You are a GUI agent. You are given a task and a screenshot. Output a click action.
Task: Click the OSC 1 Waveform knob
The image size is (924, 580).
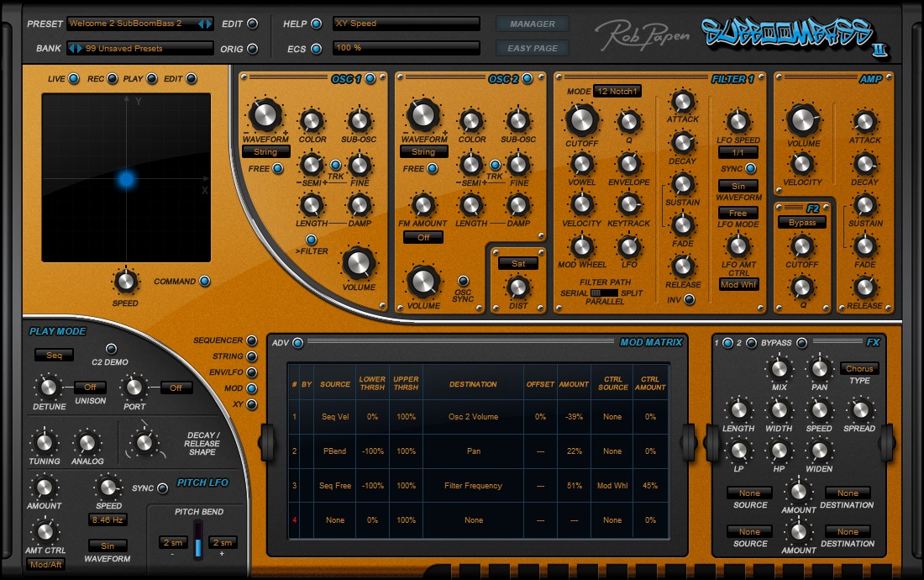click(265, 115)
